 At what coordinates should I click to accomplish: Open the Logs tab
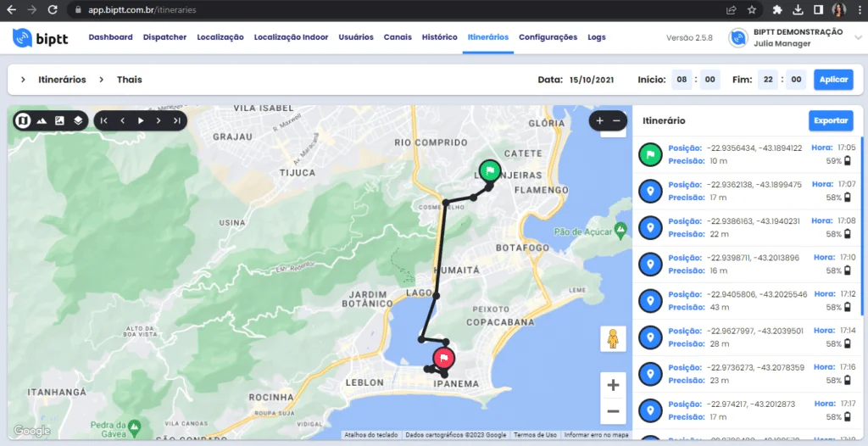(x=597, y=37)
